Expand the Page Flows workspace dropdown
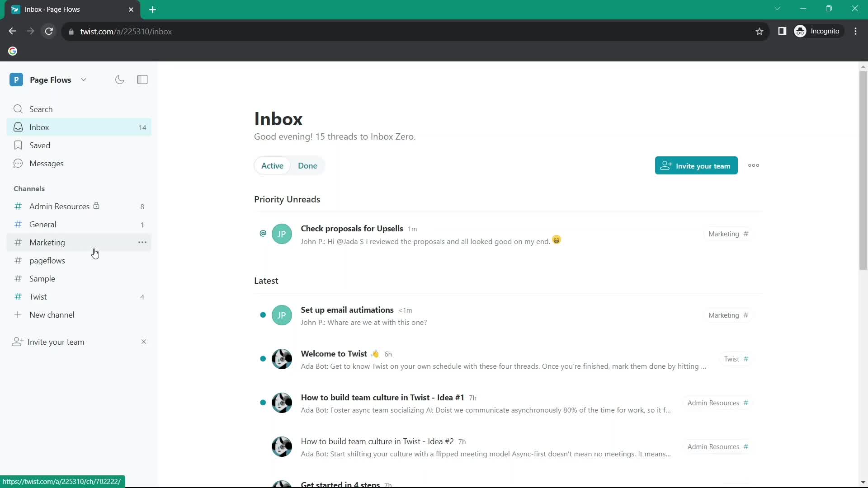Screen dimensions: 868x488 84,79
